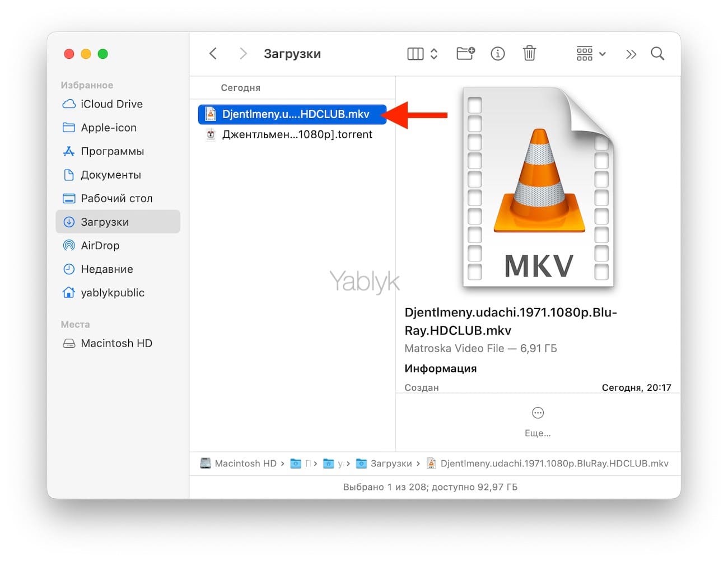Open the Get Info icon

[x=497, y=54]
